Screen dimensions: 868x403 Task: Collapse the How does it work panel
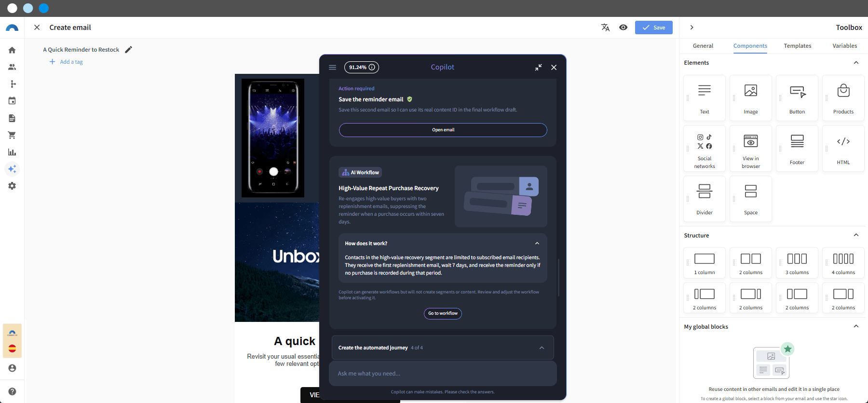click(537, 243)
